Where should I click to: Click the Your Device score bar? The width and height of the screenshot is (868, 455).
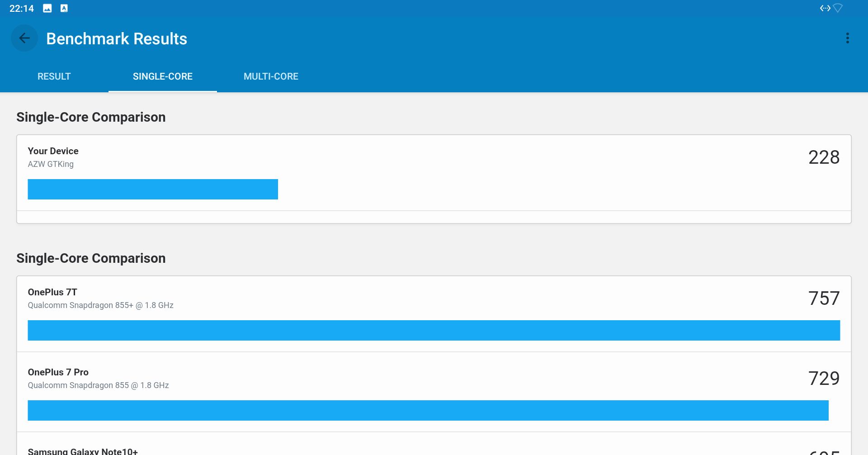153,189
